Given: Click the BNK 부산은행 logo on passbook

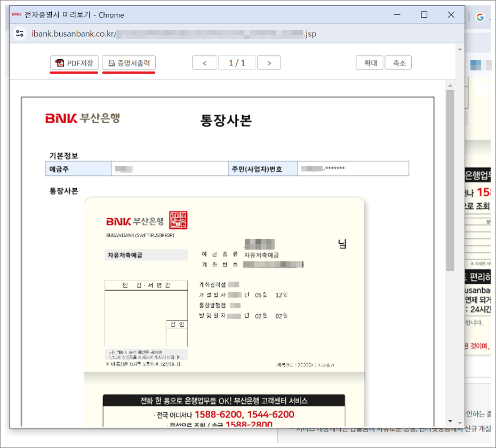Looking at the screenshot, I should [x=135, y=221].
